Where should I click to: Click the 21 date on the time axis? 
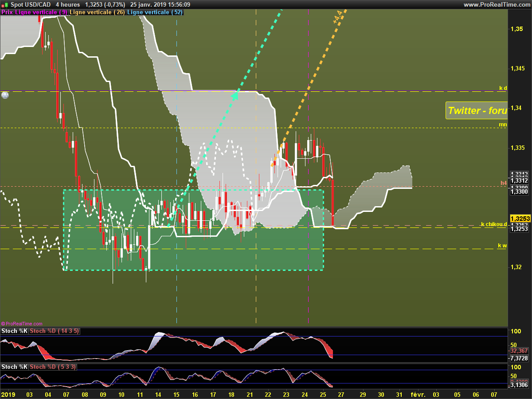click(250, 394)
